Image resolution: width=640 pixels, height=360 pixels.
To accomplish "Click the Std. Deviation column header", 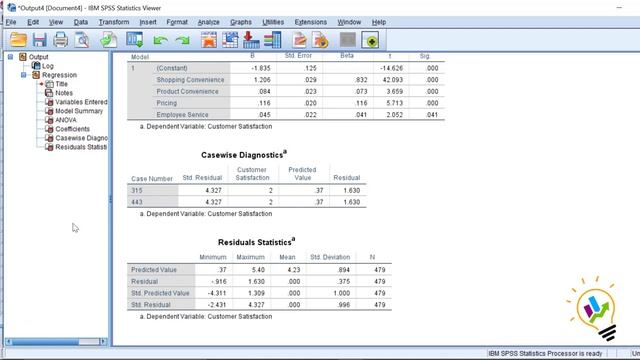I will [330, 257].
